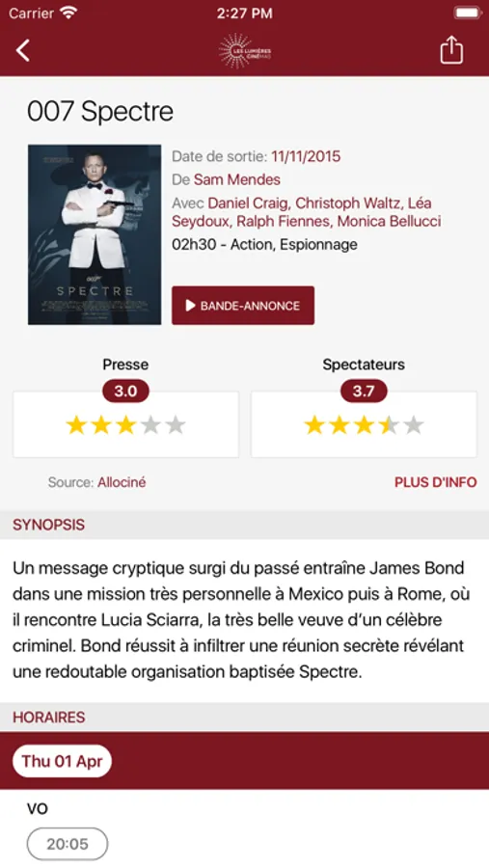Tap the release date 11/11/2015
The image size is (489, 868).
click(x=306, y=156)
